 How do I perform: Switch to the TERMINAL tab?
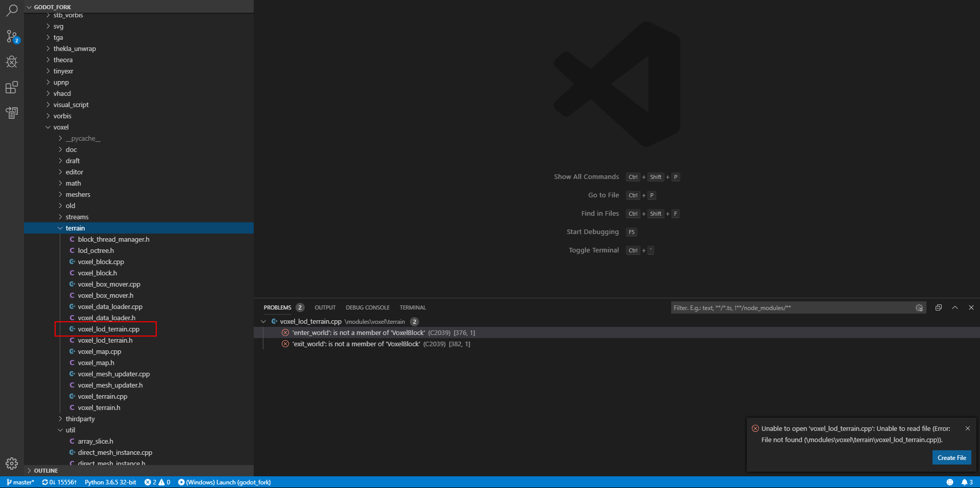tap(412, 307)
